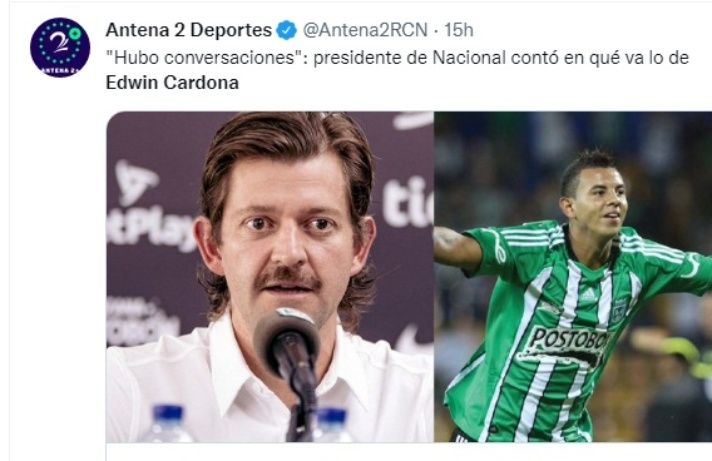The image size is (712, 461).
Task: Click the Tigo logo on the backdrop
Action: point(408,202)
